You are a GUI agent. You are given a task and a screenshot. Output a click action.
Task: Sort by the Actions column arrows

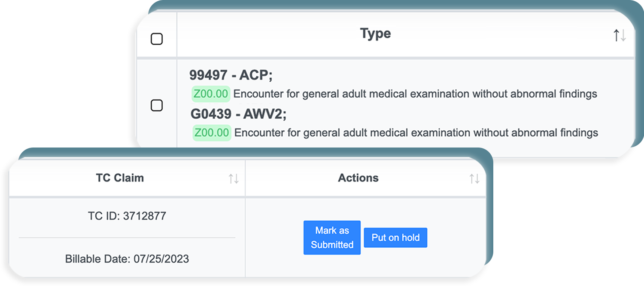pos(474,178)
